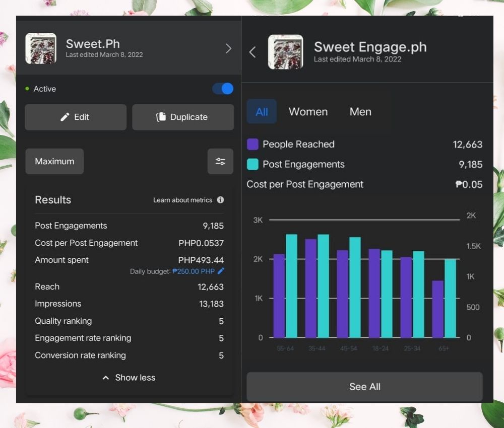Viewport: 504px width, 428px height.
Task: Open the Sweet.Ph ad thumbnail
Action: tap(41, 48)
